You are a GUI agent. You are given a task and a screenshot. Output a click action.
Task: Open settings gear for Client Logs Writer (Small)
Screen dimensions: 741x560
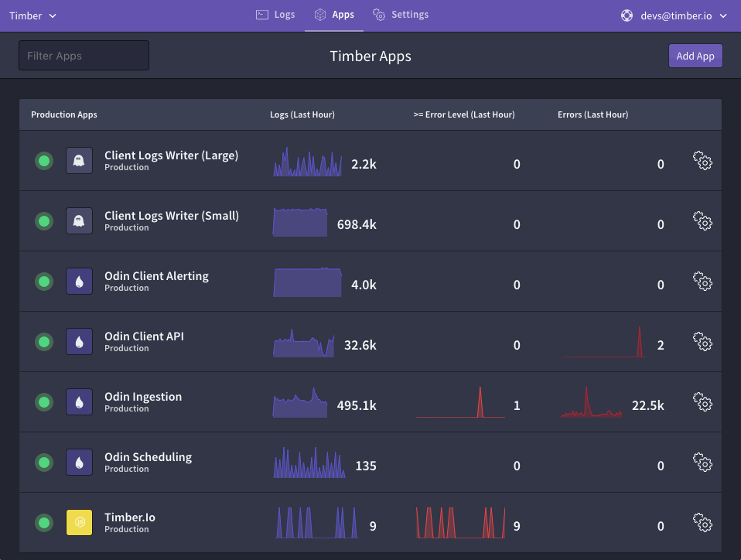(702, 220)
